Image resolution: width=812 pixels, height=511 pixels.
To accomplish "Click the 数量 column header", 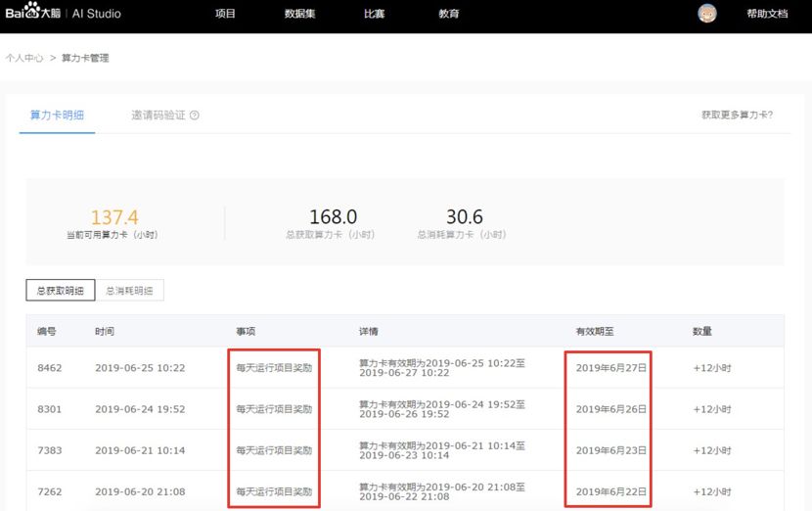I will tap(702, 331).
